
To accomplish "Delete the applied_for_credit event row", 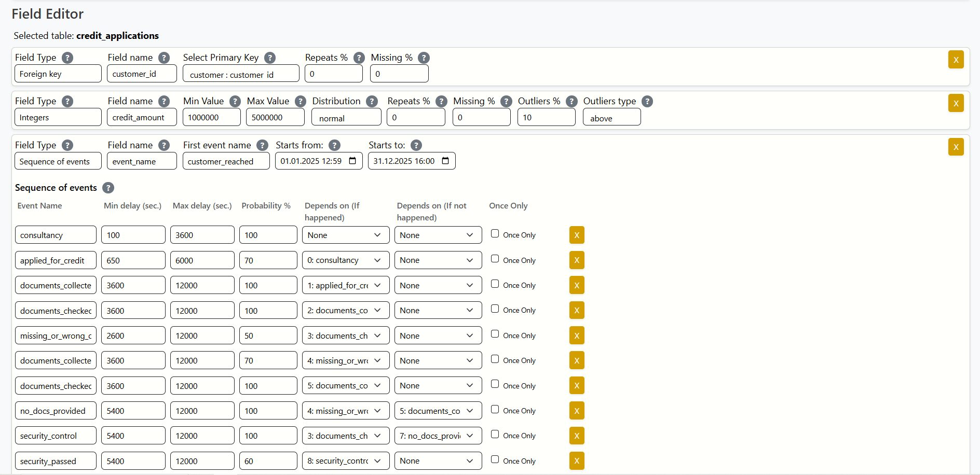I will 576,260.
